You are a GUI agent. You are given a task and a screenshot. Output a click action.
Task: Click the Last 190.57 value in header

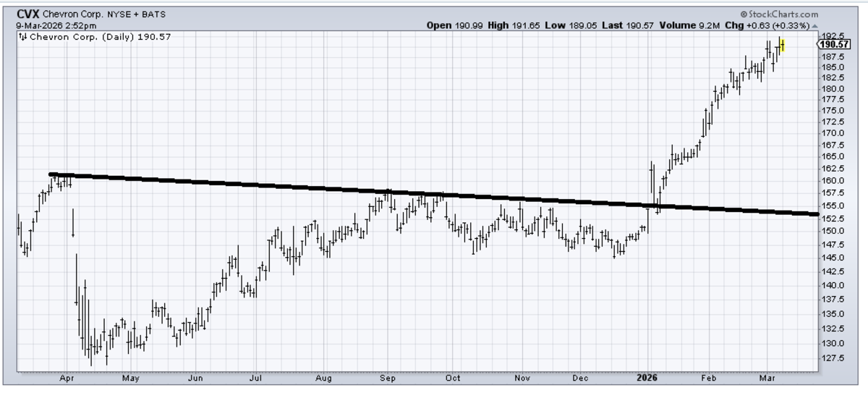[x=637, y=25]
